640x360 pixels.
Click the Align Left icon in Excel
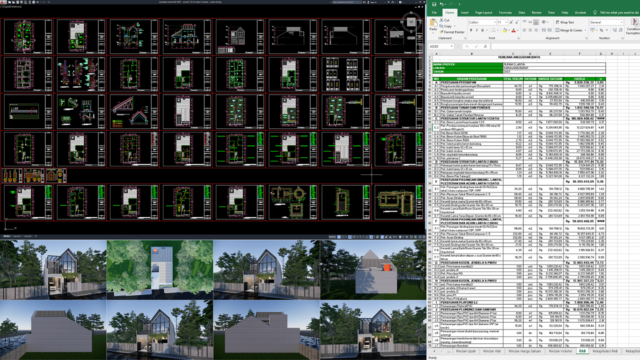(524, 30)
